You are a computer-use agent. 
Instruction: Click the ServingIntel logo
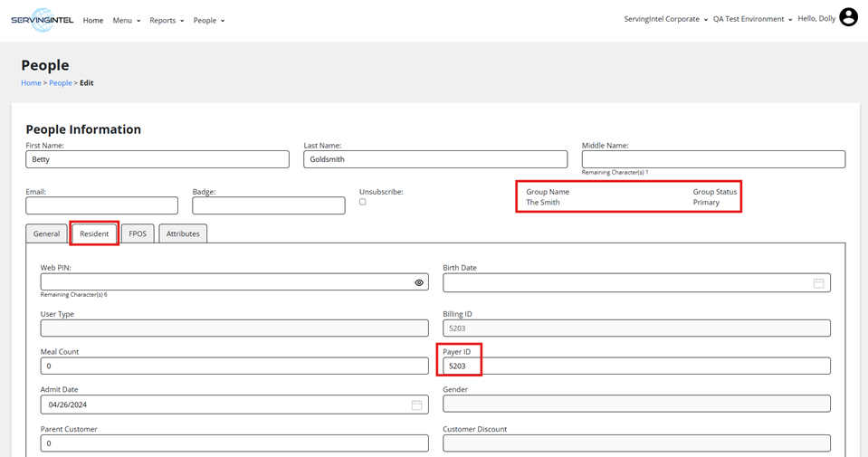tap(43, 20)
